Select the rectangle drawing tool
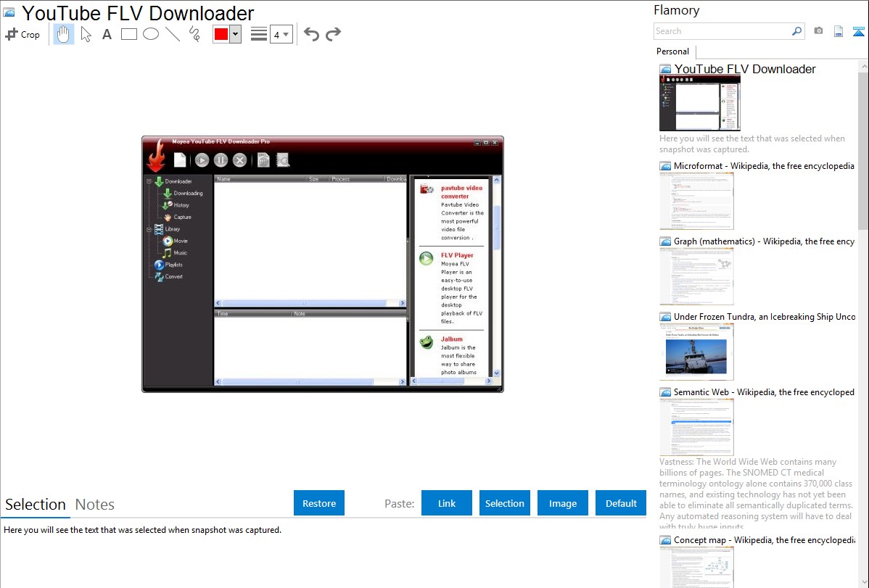The height and width of the screenshot is (588, 869). point(128,34)
